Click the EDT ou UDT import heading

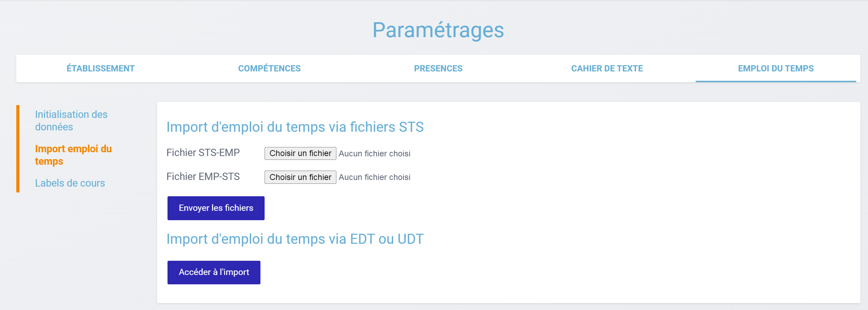pyautogui.click(x=295, y=239)
